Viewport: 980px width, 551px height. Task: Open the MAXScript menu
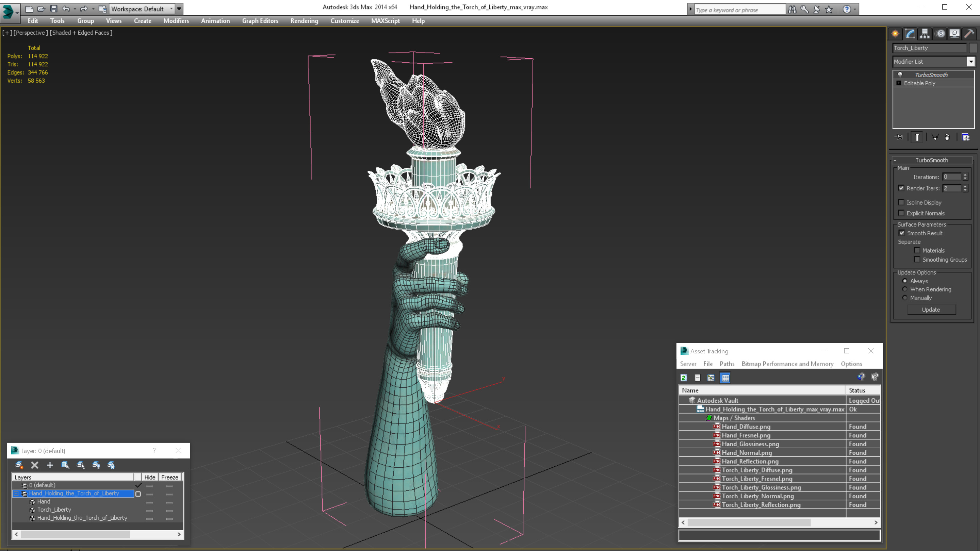386,21
